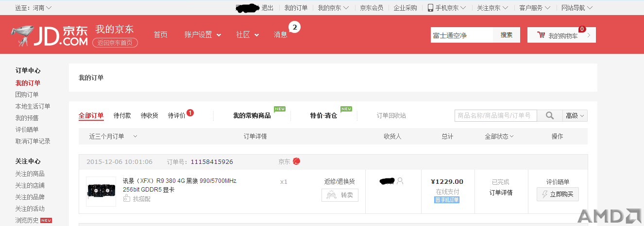Open the 特价·清仓 tab
644x226 pixels.
coord(323,115)
